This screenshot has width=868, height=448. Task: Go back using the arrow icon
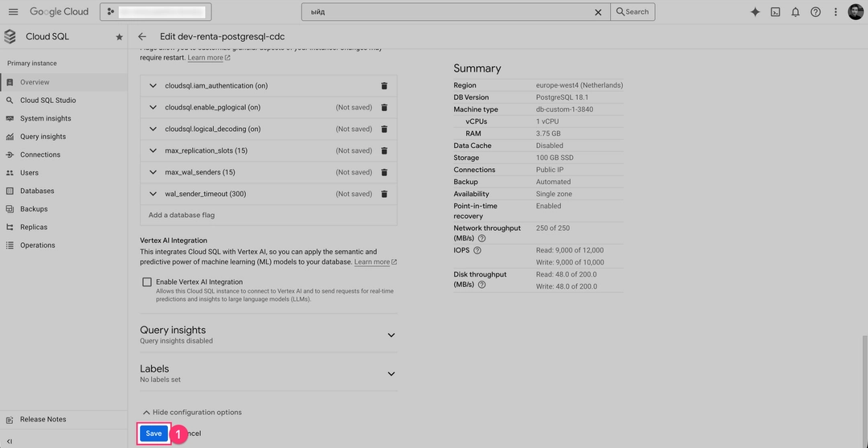pyautogui.click(x=142, y=37)
